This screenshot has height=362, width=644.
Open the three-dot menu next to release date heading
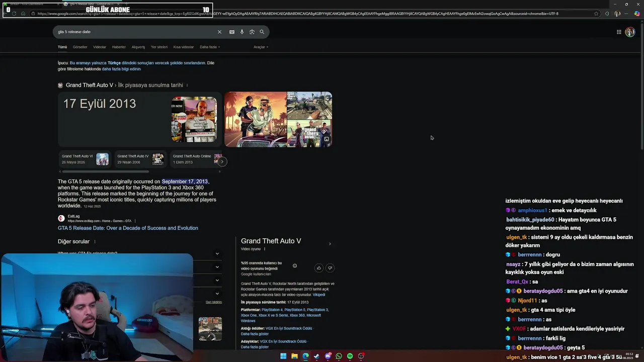click(187, 85)
